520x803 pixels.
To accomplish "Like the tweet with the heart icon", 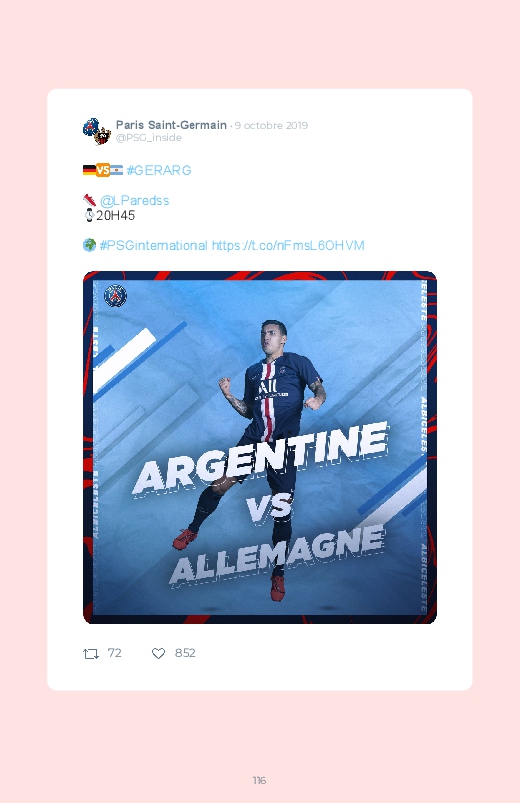I will (x=158, y=653).
